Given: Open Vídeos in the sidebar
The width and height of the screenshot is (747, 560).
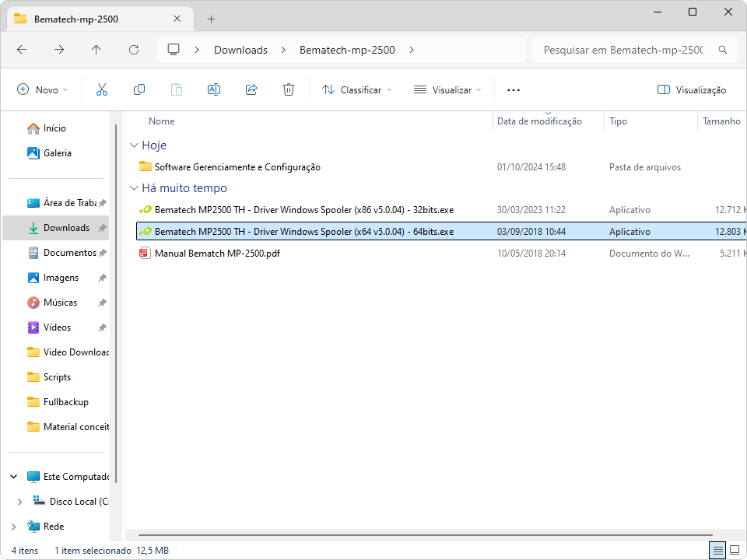Looking at the screenshot, I should click(x=48, y=327).
